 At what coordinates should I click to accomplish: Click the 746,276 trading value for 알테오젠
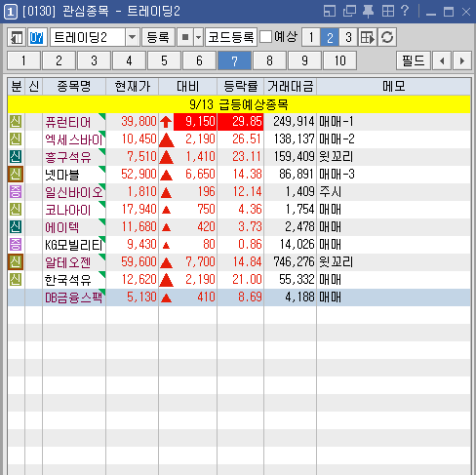click(x=294, y=262)
